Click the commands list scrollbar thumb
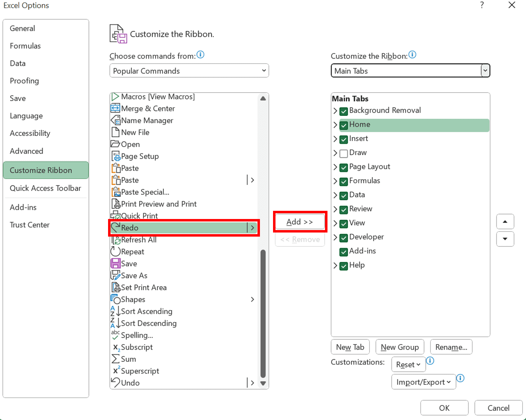Image resolution: width=526 pixels, height=420 pixels. 263,313
